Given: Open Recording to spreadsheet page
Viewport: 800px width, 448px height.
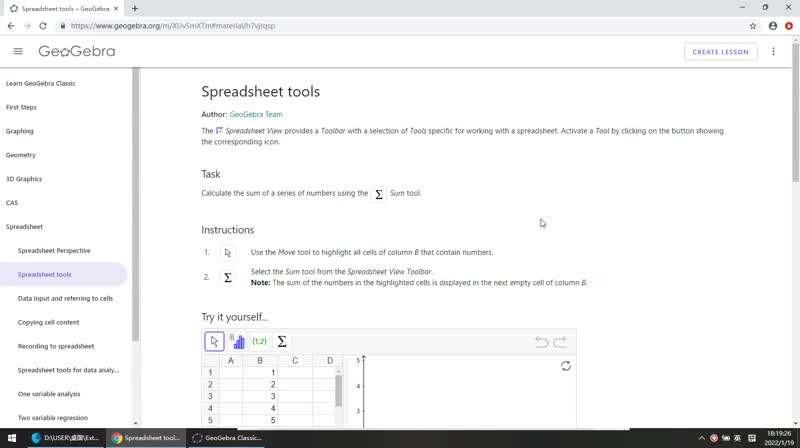Looking at the screenshot, I should pos(56,346).
